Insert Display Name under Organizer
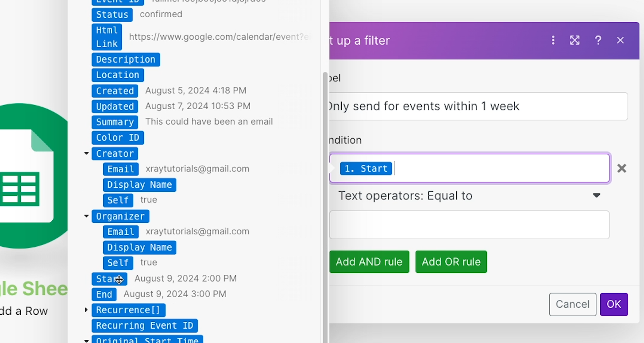Viewport: 644px width, 343px height. [139, 248]
